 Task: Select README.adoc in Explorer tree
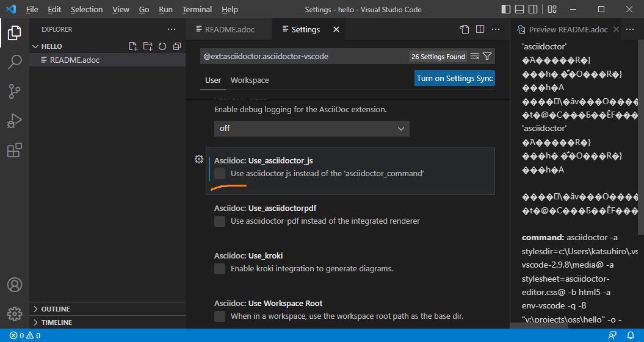click(107, 60)
